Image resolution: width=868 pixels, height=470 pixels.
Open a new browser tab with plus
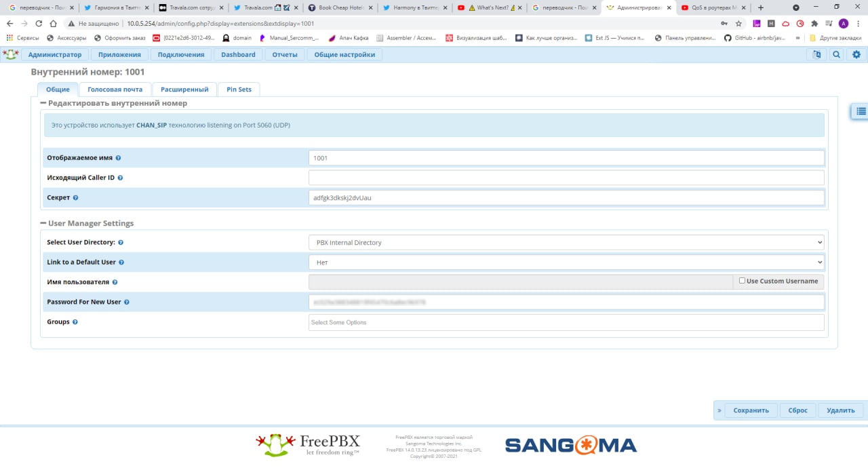click(x=760, y=7)
